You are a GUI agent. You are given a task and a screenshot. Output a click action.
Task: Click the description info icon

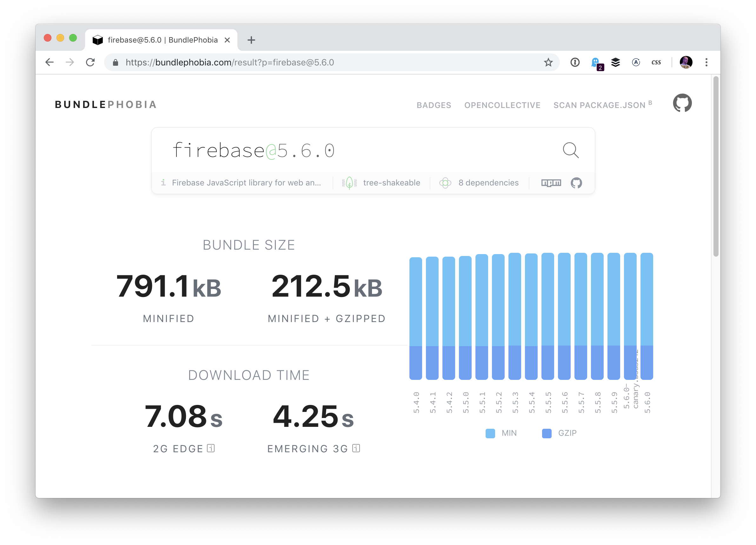click(x=163, y=182)
